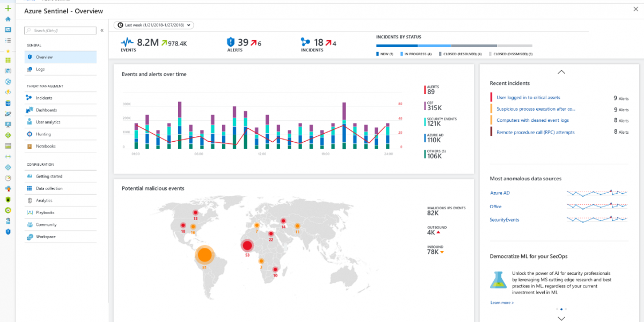Viewport: 644px width, 322px height.
Task: Click the Closed (Dismissed) (3) status legend
Action: [x=511, y=54]
